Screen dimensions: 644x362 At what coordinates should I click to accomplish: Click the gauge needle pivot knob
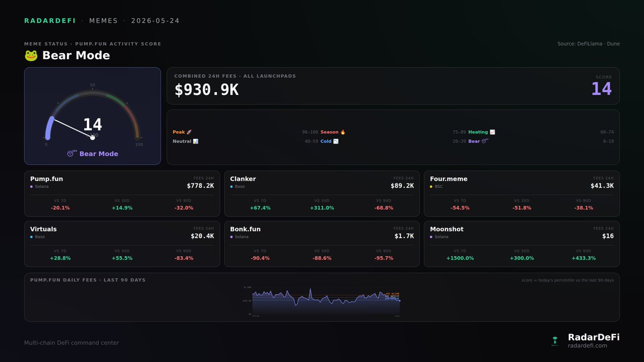[x=92, y=137]
